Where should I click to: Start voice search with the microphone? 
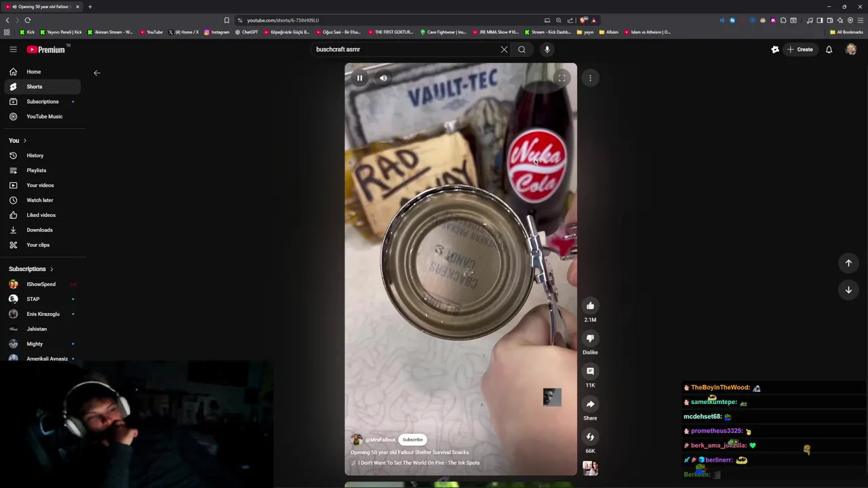click(x=547, y=49)
